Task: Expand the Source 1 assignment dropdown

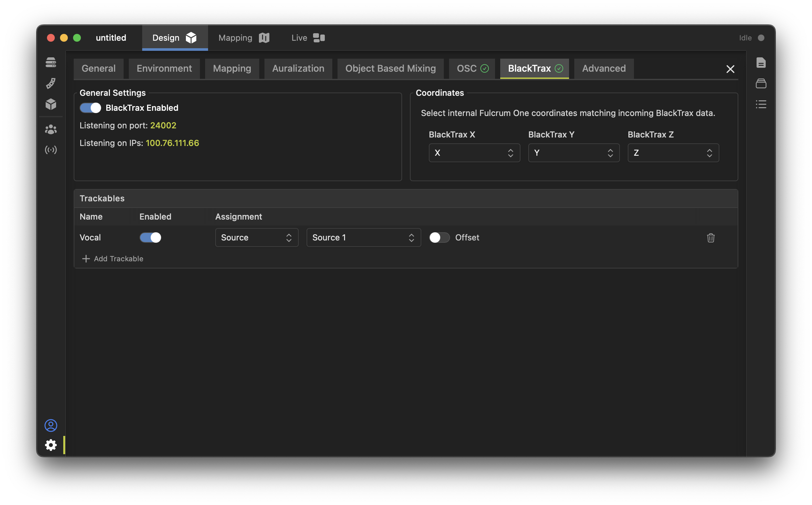Action: (363, 238)
